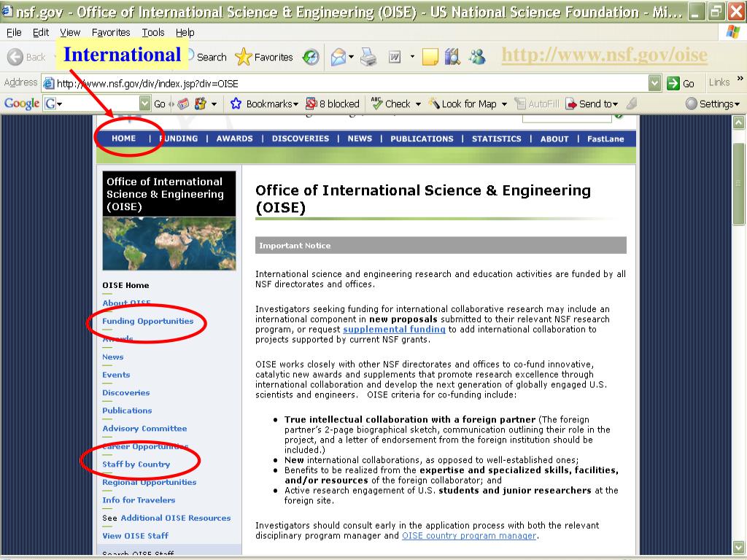Open the File menu

tap(14, 32)
